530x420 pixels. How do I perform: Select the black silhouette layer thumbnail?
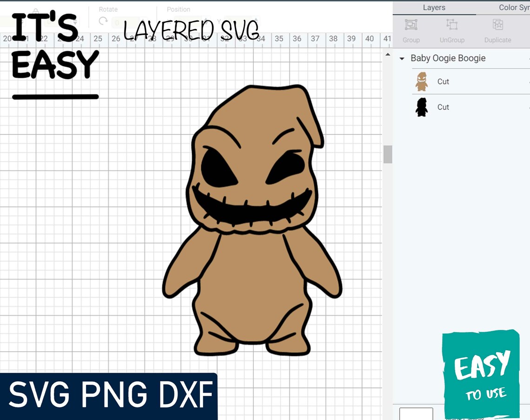click(421, 107)
